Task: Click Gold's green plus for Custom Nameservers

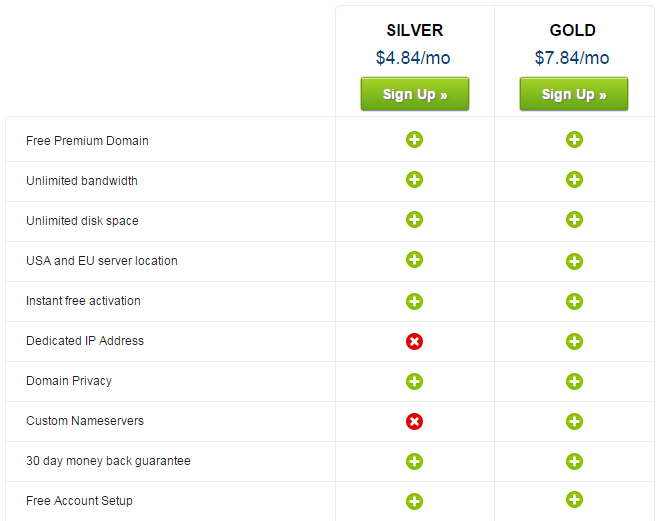Action: (574, 421)
